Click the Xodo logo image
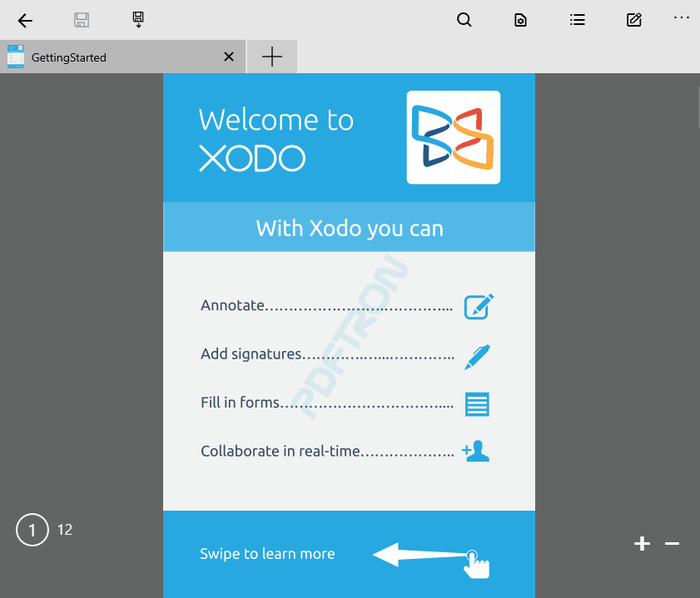The height and width of the screenshot is (598, 700). (453, 137)
